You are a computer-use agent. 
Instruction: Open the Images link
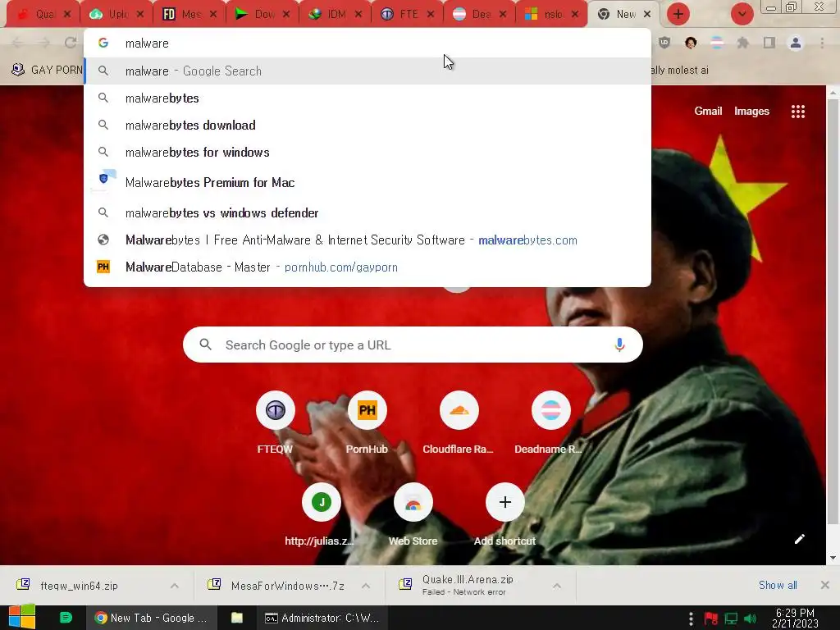pyautogui.click(x=751, y=111)
